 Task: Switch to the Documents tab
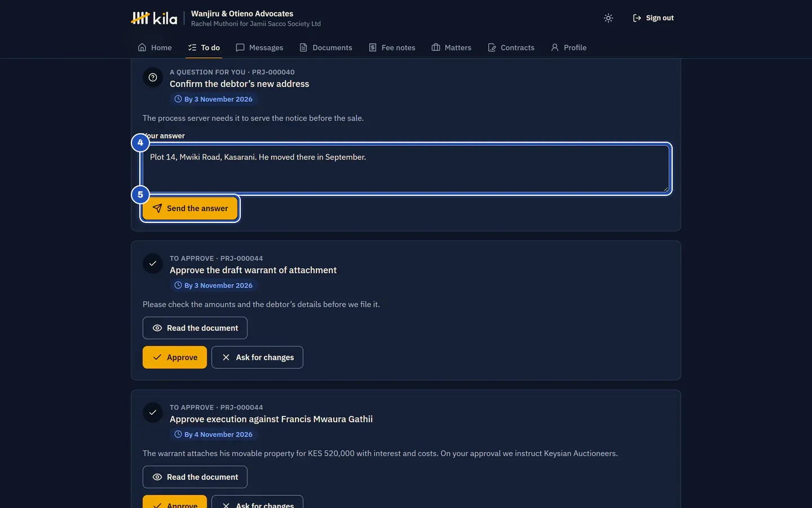(325, 47)
